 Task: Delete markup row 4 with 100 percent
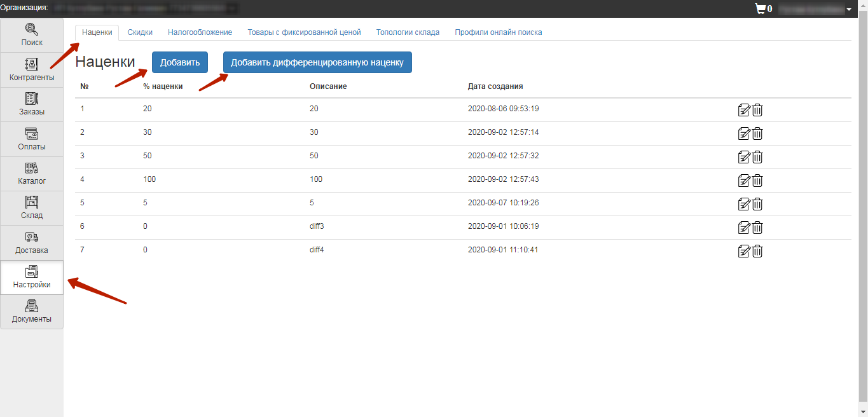click(757, 181)
